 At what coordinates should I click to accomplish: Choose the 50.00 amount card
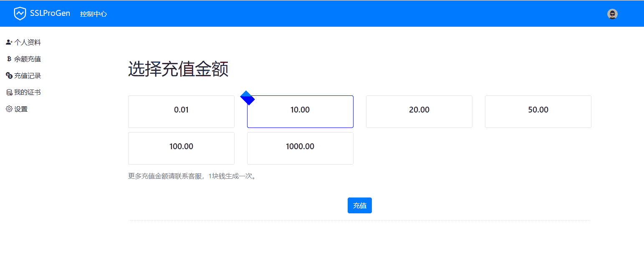click(x=538, y=112)
